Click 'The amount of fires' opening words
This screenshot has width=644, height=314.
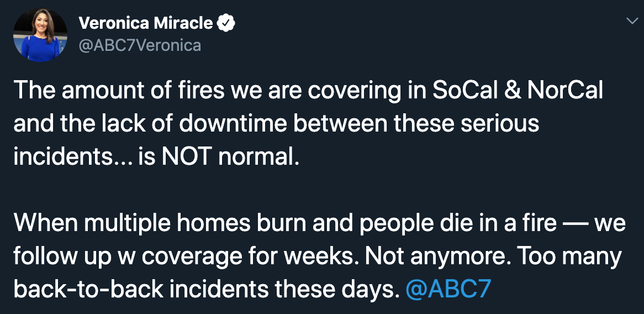119,91
